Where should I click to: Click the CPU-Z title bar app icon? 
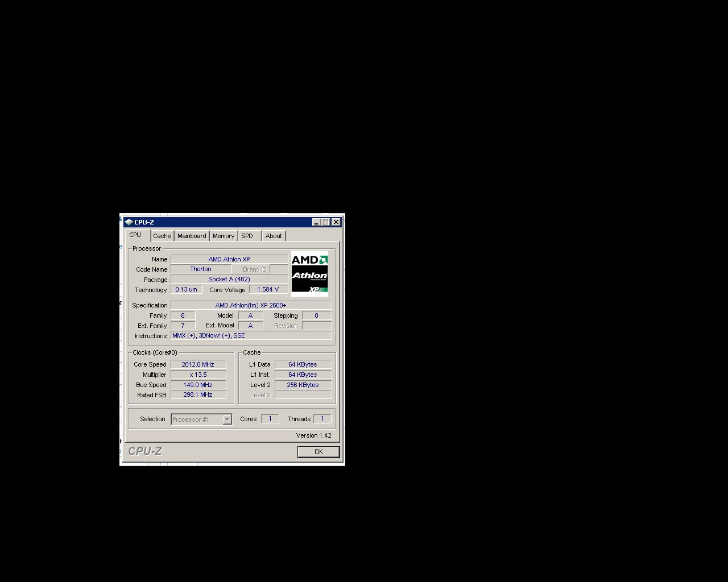coord(129,222)
